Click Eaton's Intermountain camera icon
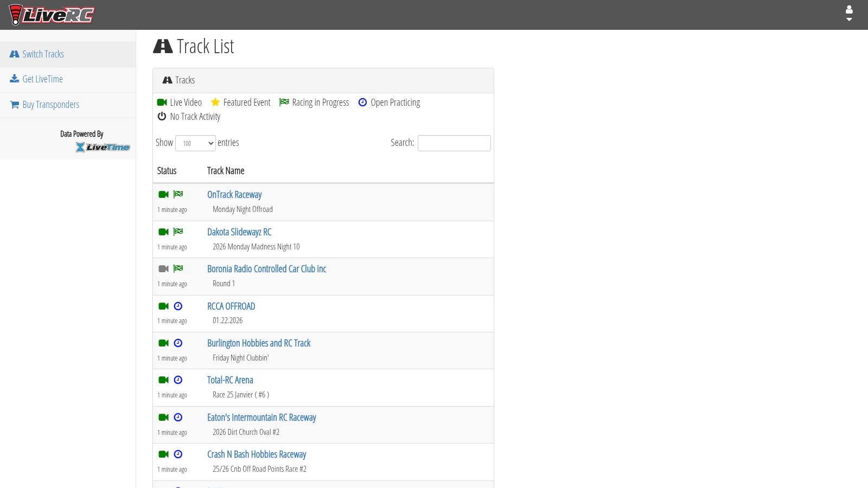The height and width of the screenshot is (488, 868). click(x=163, y=418)
